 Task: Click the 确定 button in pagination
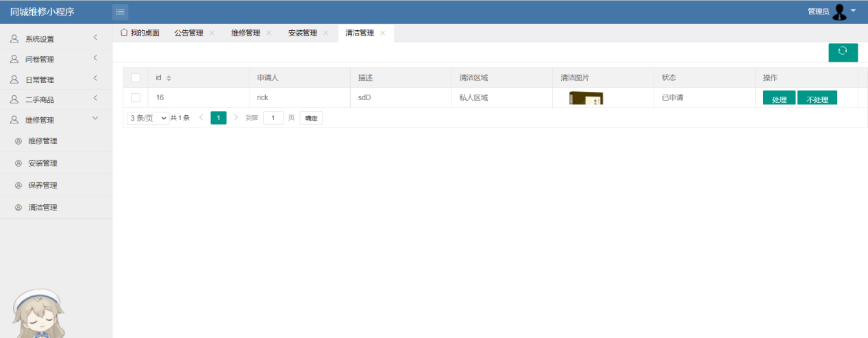point(311,118)
